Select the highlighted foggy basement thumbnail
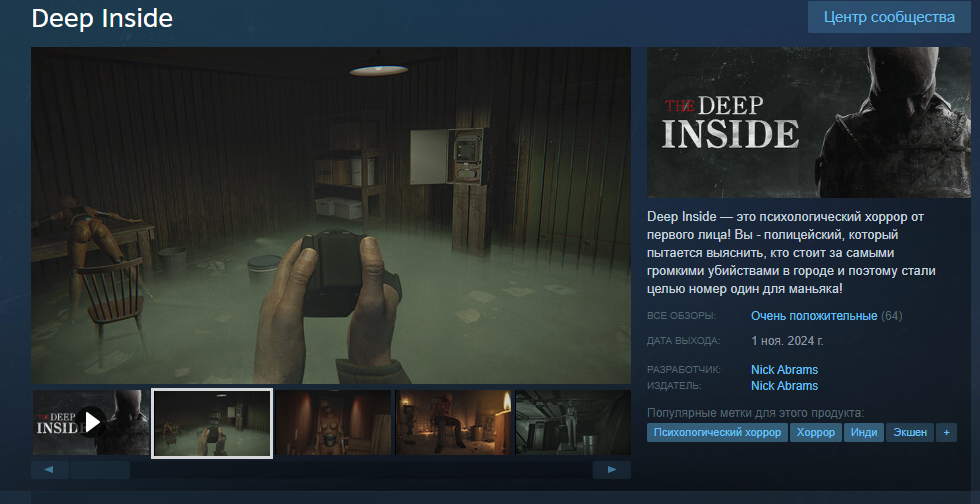Screen dimensions: 980x504 (x=212, y=423)
